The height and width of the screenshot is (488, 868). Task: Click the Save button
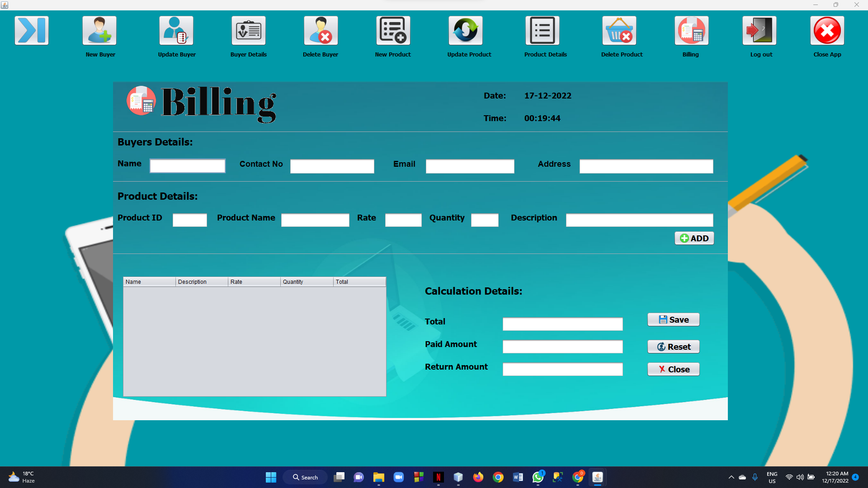pyautogui.click(x=673, y=319)
